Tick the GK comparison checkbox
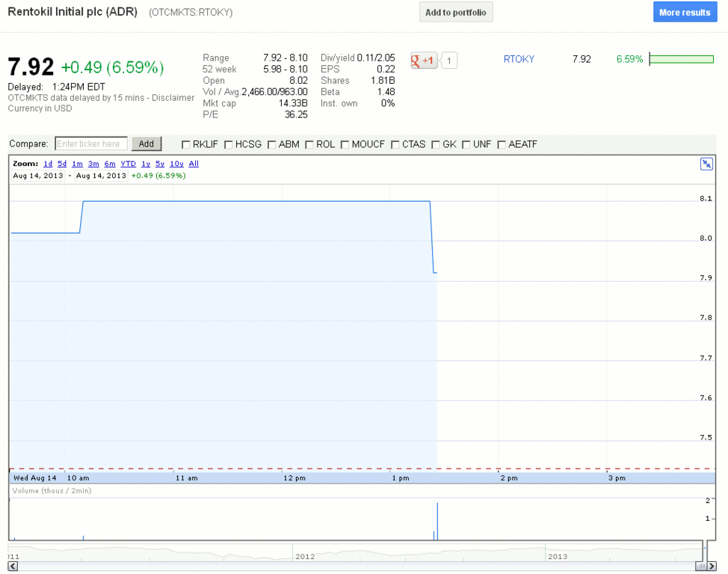Viewport: 728px width, 574px height. click(x=436, y=145)
